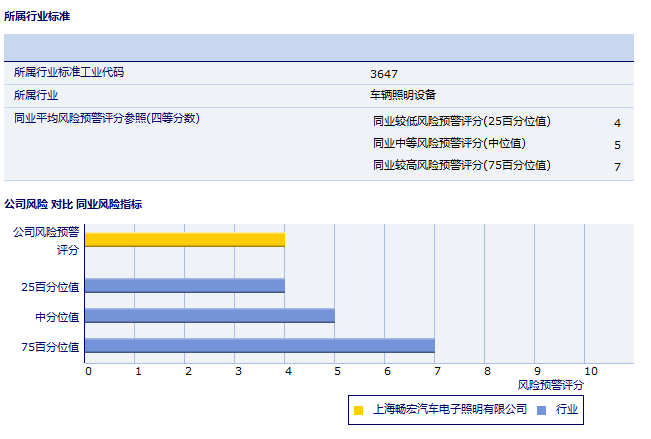Select the yellow 公司风险预警评分 bar
The height and width of the screenshot is (439, 651).
click(x=185, y=240)
